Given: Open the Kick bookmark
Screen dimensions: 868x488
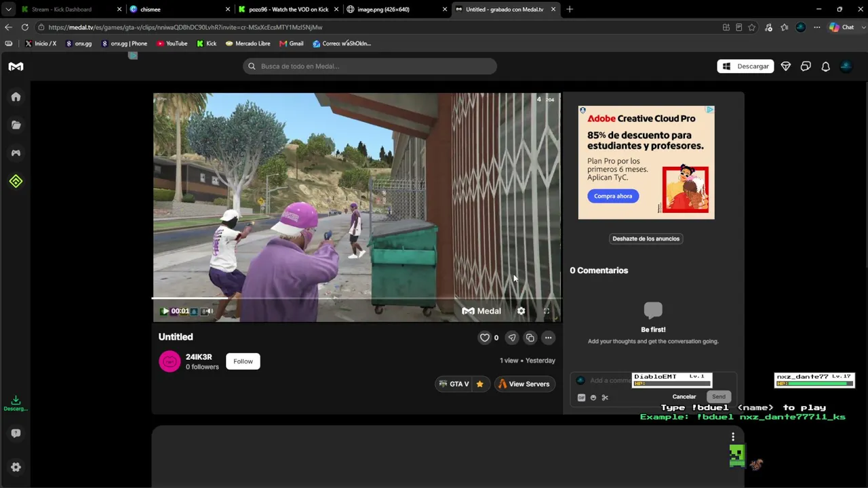Looking at the screenshot, I should [207, 43].
